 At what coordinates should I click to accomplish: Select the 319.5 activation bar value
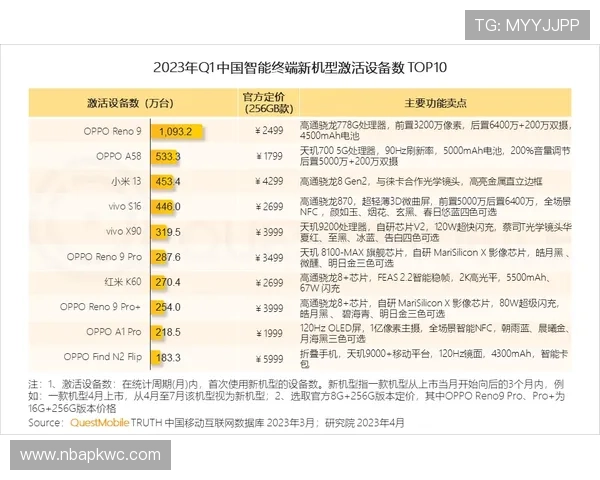168,232
